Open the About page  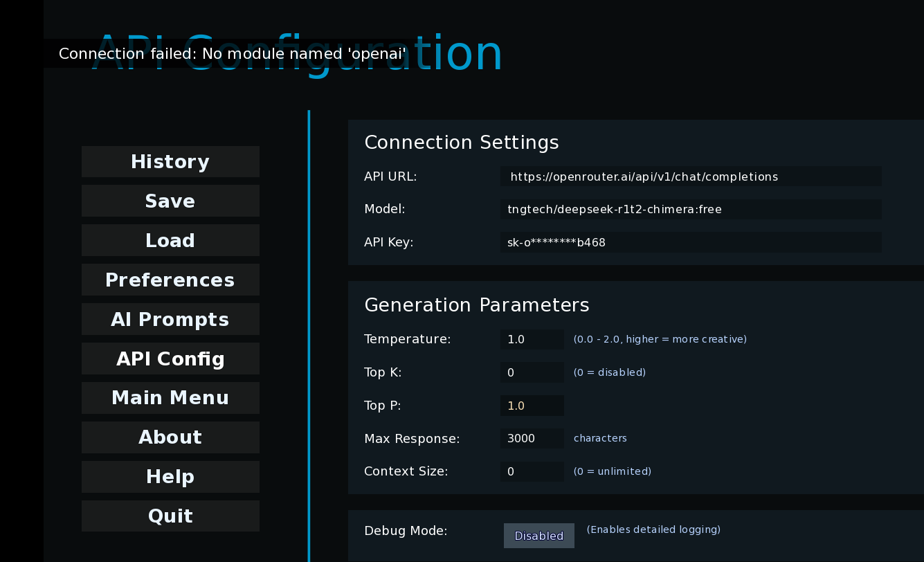[170, 437]
